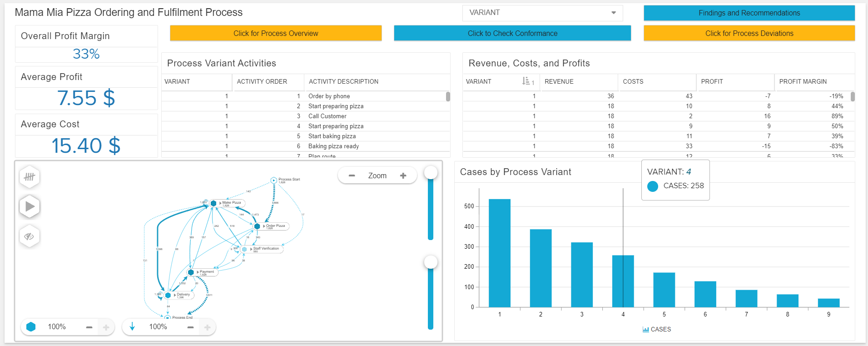868x346 pixels.
Task: Click the blue hexagon activities icon
Action: point(31,326)
